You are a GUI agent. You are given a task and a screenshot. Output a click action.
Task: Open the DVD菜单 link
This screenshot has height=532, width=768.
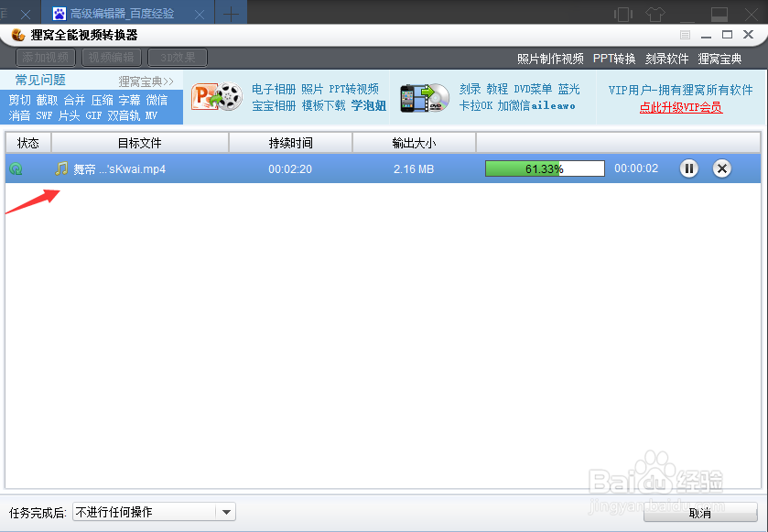coord(533,89)
